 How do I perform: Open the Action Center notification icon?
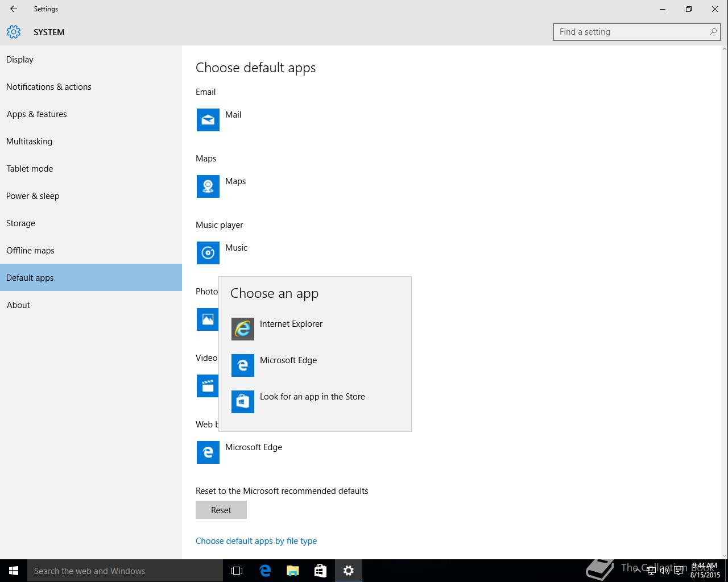pyautogui.click(x=679, y=571)
